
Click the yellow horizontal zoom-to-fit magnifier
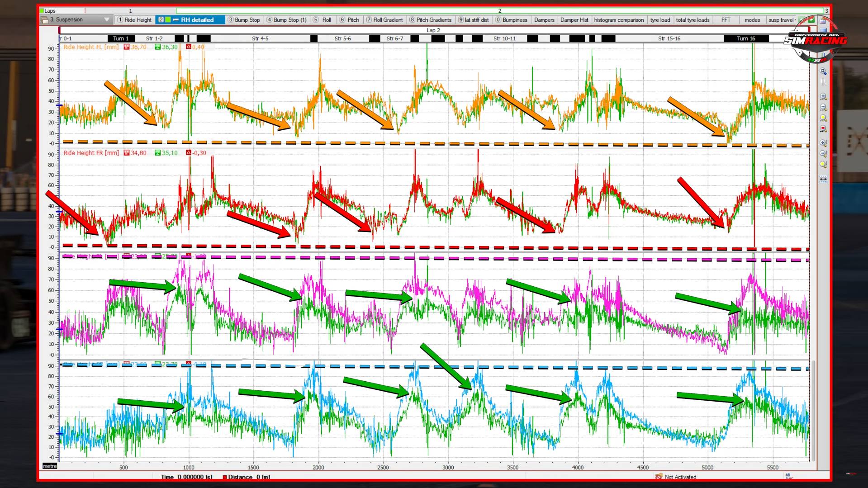point(823,118)
